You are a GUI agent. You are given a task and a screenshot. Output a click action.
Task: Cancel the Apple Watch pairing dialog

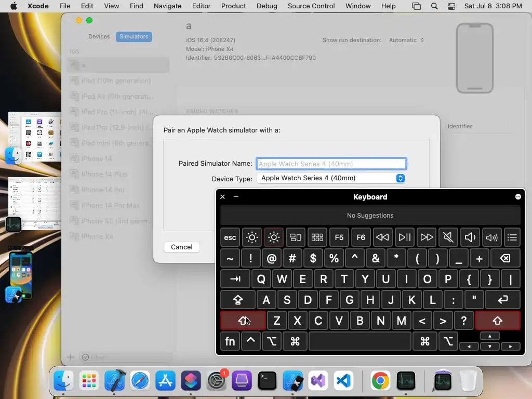click(181, 247)
